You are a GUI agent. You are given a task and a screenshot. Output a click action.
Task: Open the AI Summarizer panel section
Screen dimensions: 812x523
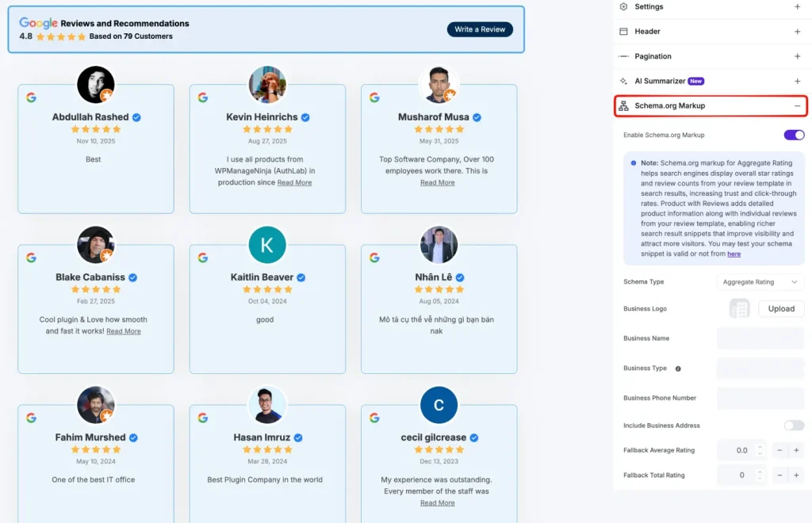click(710, 81)
